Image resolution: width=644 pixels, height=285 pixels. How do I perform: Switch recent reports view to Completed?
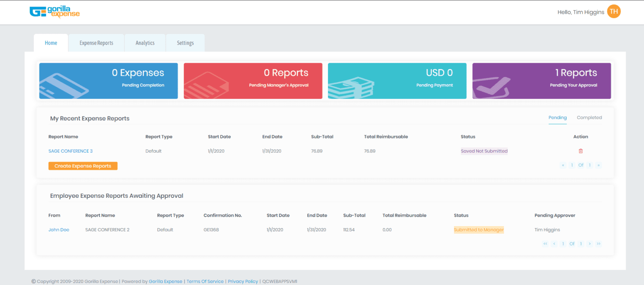pyautogui.click(x=589, y=117)
